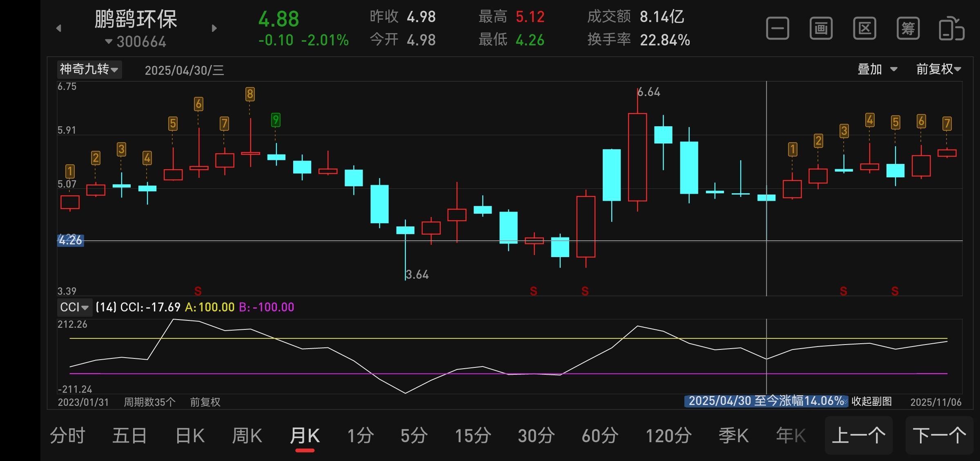Click the 下一个 button
Screen dimensions: 980x461
[939, 436]
